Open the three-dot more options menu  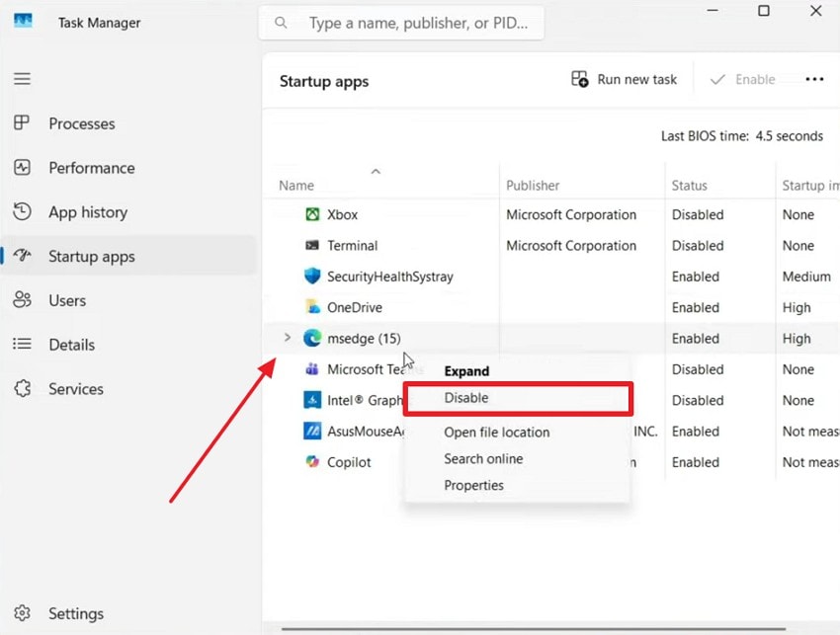(x=814, y=79)
